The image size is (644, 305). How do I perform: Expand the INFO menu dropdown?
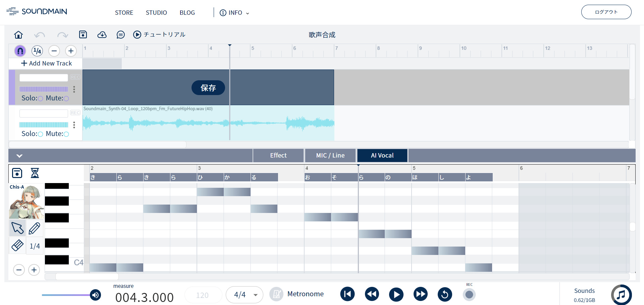(234, 13)
